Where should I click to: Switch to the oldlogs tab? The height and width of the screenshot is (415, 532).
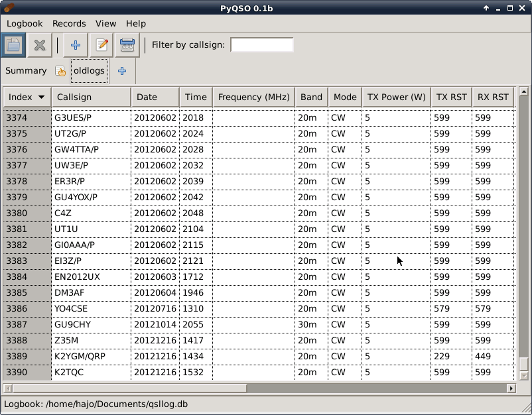pos(90,70)
